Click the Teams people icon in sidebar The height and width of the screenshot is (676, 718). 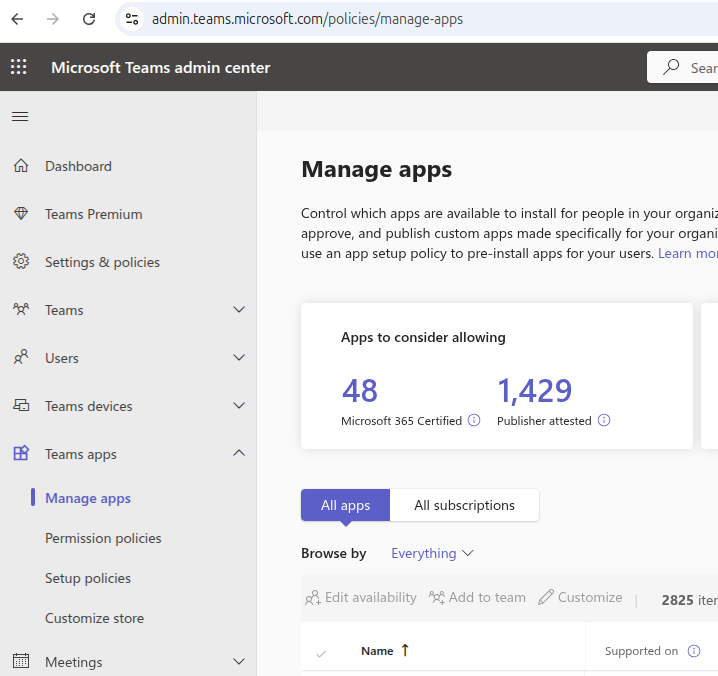pos(21,310)
